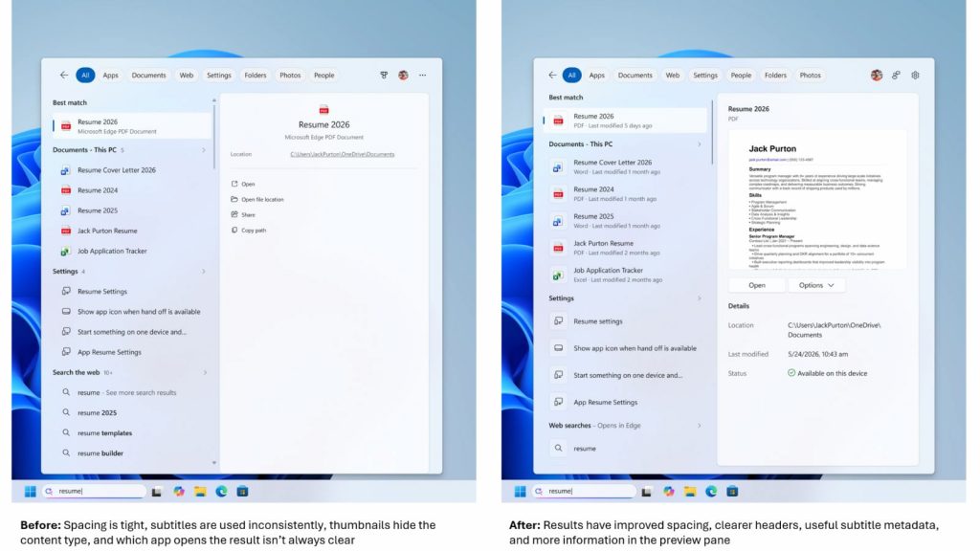Click the Word icon of Resume 2025 in After list

[x=558, y=221]
